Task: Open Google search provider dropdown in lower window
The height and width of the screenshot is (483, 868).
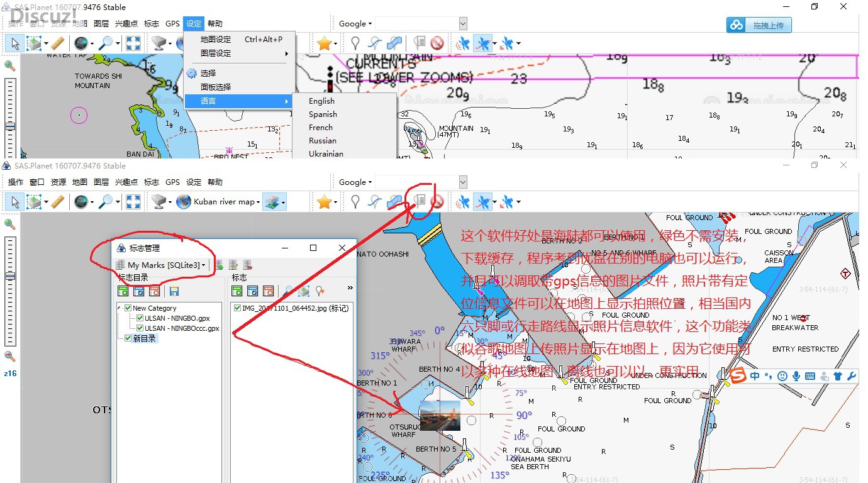Action: 355,182
